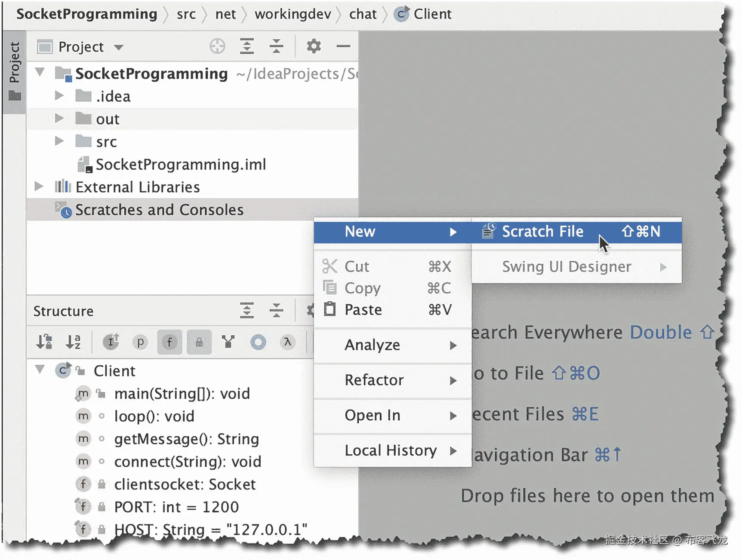Viewport: 742px width, 560px height.
Task: Open the Open In submenu
Action: point(393,416)
